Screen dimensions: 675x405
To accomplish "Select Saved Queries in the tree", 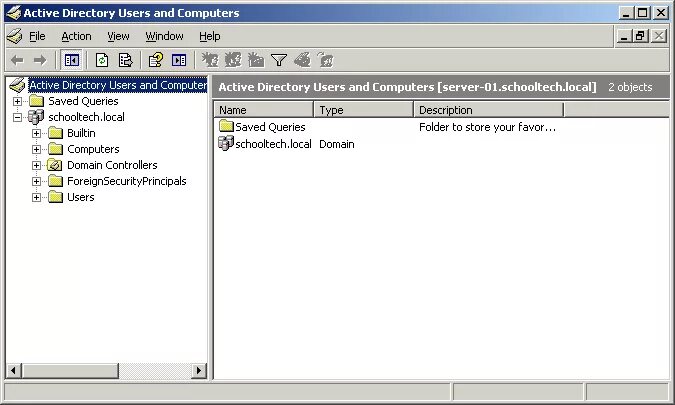I will [x=83, y=101].
